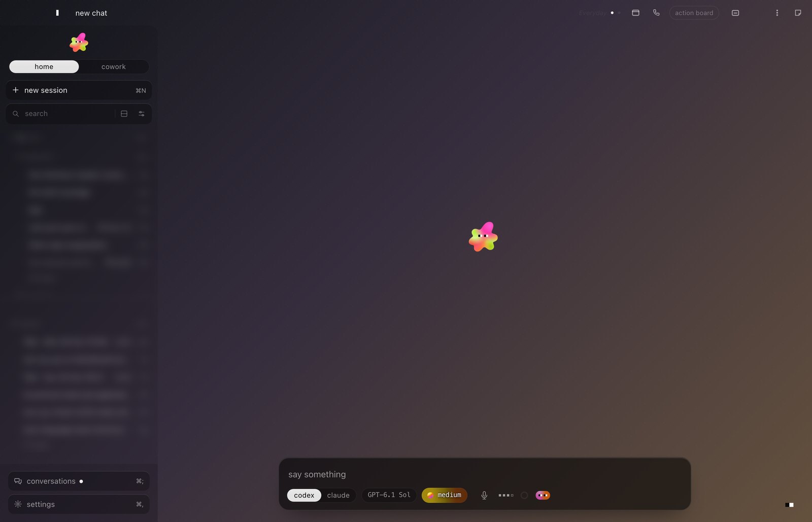The width and height of the screenshot is (812, 522).
Task: Open filter sliders icon in search bar
Action: pos(142,114)
